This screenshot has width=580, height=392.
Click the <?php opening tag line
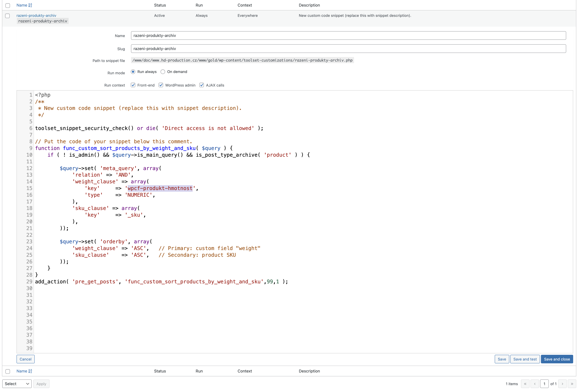43,95
